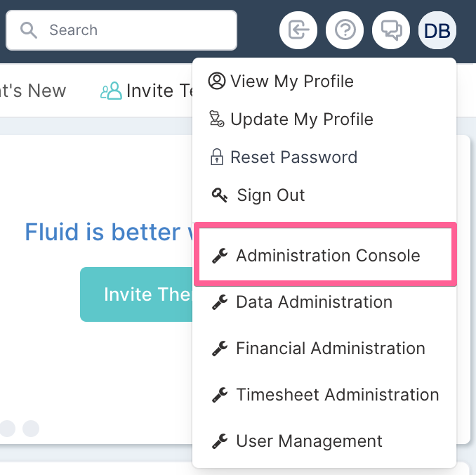
Task: Open the help question mark icon
Action: pyautogui.click(x=345, y=30)
